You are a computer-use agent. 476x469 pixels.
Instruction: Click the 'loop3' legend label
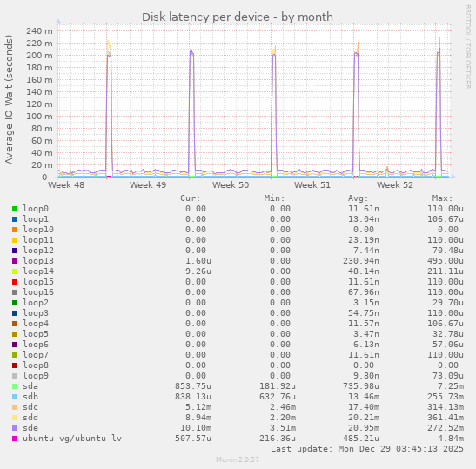click(x=36, y=313)
